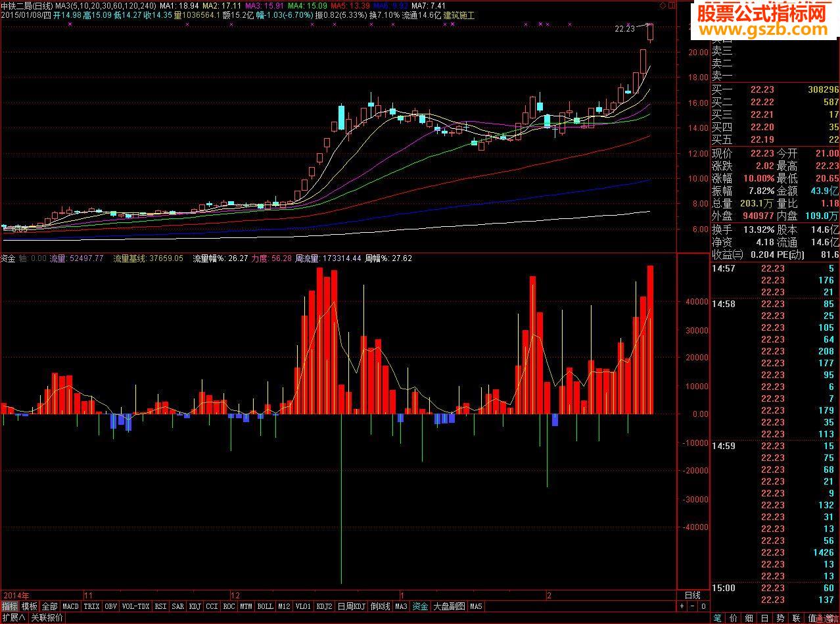The height and width of the screenshot is (624, 840).
Task: Apply the SAR indicator
Action: (x=177, y=606)
